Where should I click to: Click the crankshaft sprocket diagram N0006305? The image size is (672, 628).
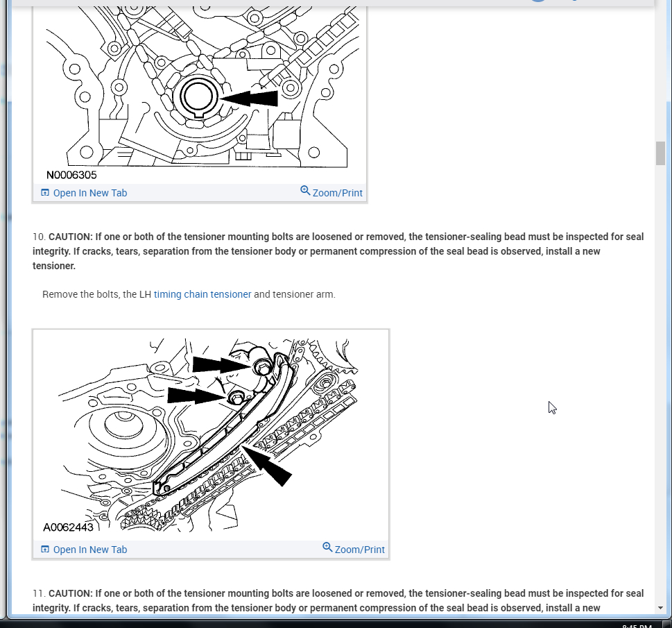(x=200, y=94)
